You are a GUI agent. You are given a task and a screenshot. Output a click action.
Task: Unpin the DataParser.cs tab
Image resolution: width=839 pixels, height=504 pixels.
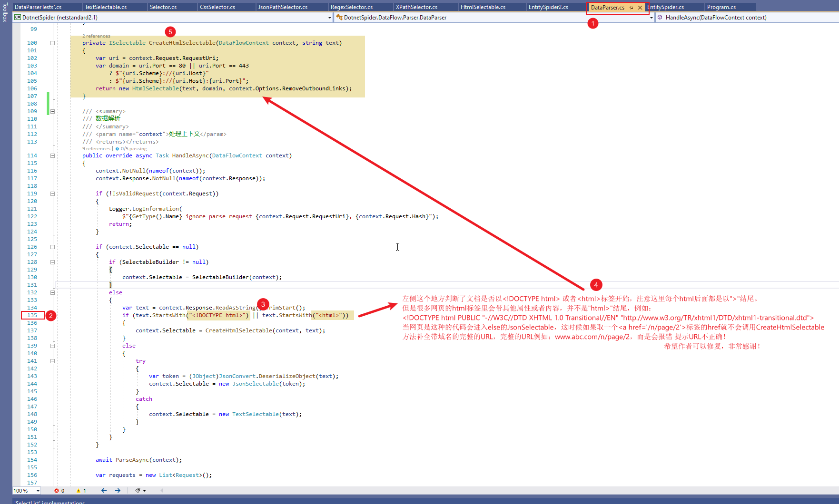click(631, 8)
